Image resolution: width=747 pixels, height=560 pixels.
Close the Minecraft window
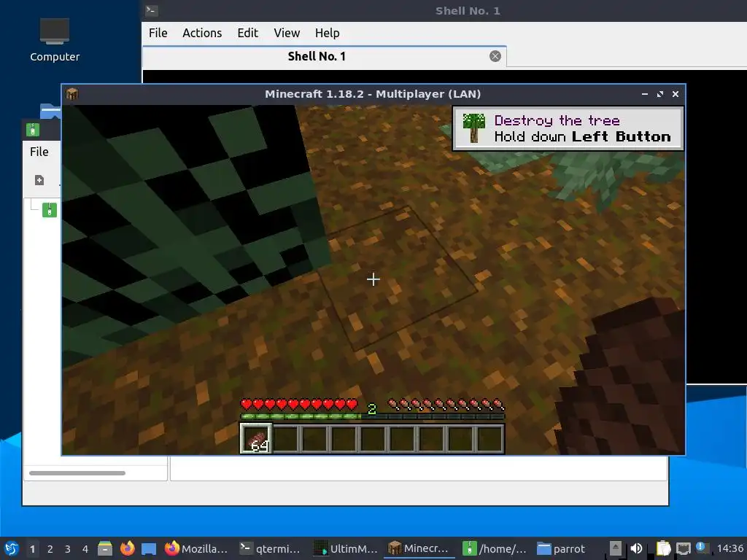pyautogui.click(x=675, y=94)
